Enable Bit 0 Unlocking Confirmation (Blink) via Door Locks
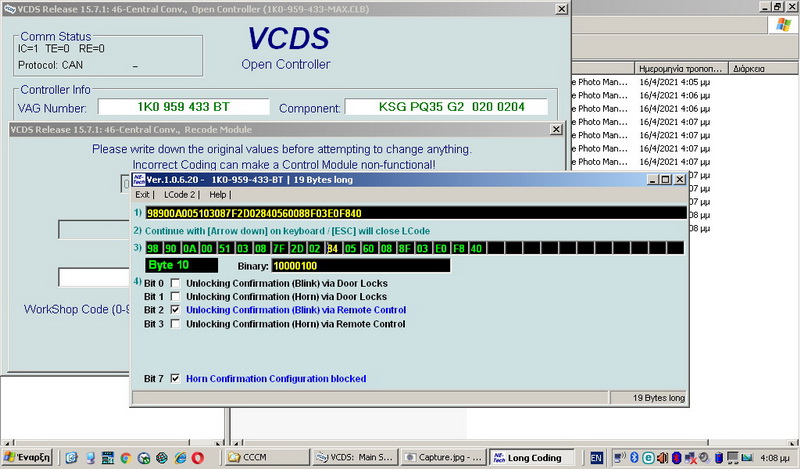The width and height of the screenshot is (800, 469). pos(175,283)
